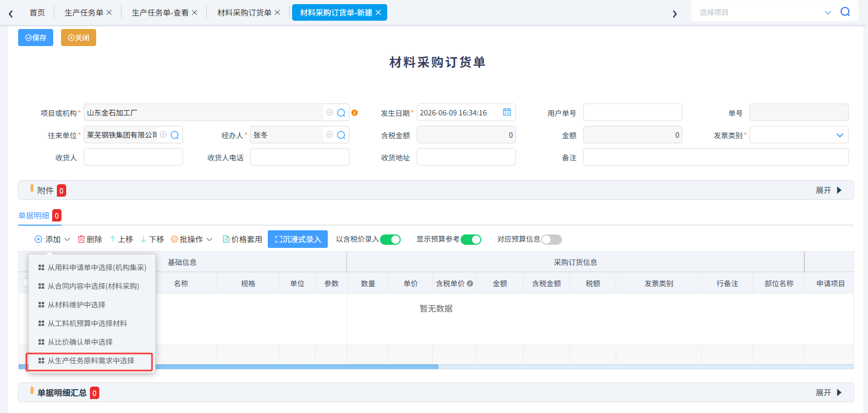Expand the 附件 section
The width and height of the screenshot is (868, 413).
click(829, 190)
